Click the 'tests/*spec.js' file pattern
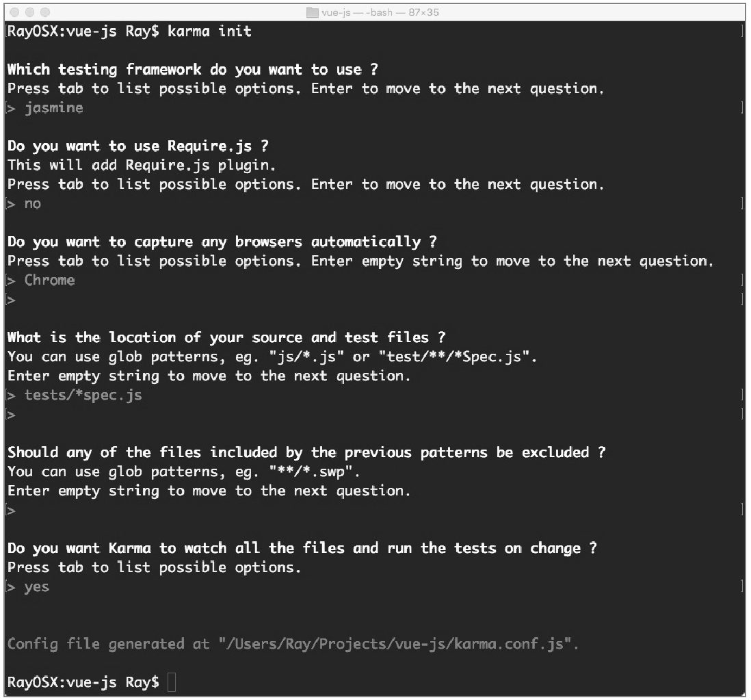This screenshot has width=751, height=700. 83,396
